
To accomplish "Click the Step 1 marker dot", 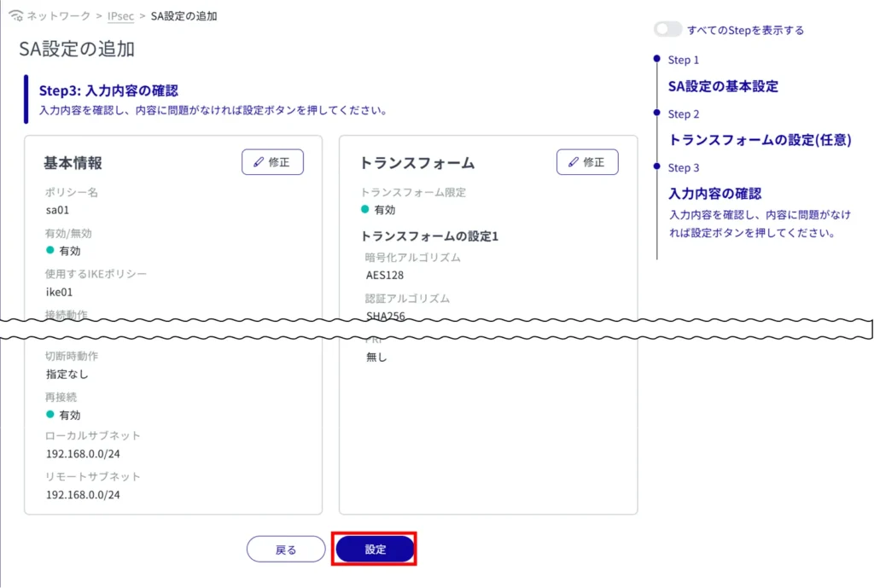I will (x=656, y=59).
